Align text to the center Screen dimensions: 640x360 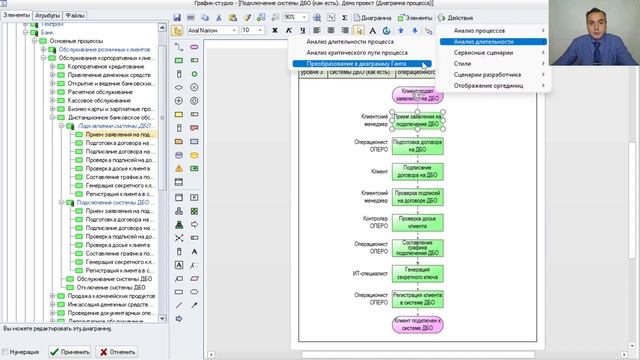click(x=331, y=30)
